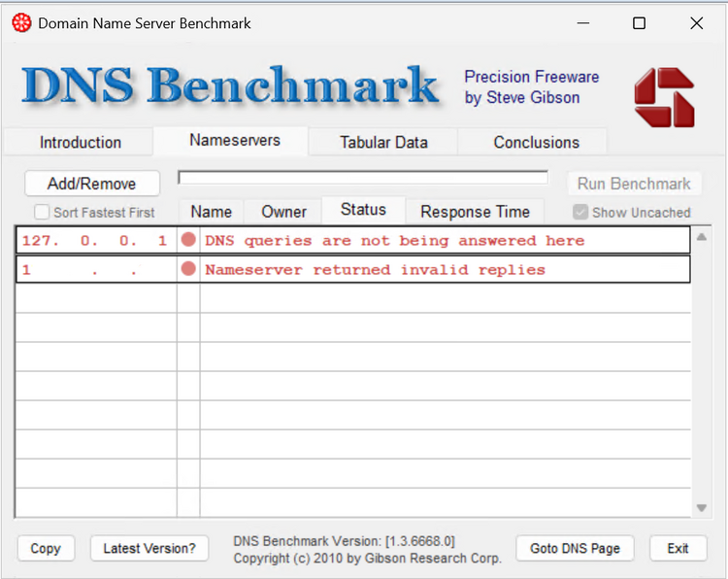Click the scrollbar down arrow in nameserver list
This screenshot has width=728, height=579.
click(x=702, y=508)
